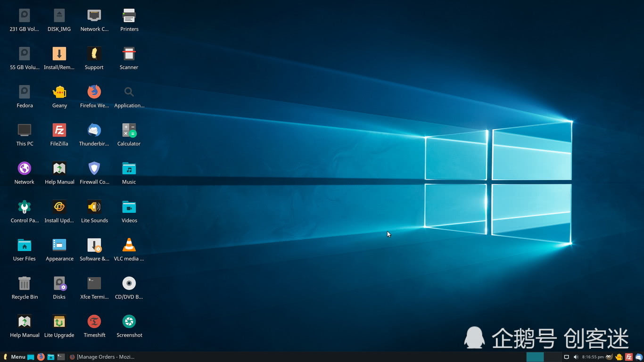Switch to the second workspace in pager
The width and height of the screenshot is (644, 362).
tap(553, 357)
